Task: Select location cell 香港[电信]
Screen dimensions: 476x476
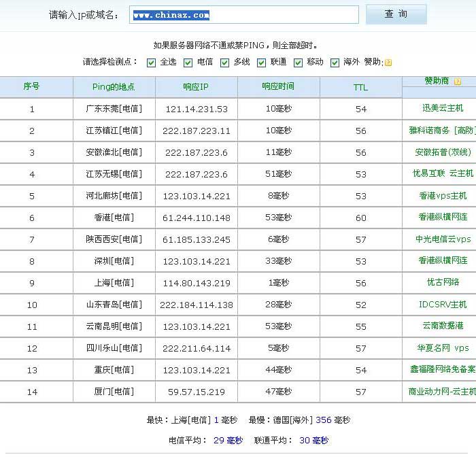Action: coord(114,218)
